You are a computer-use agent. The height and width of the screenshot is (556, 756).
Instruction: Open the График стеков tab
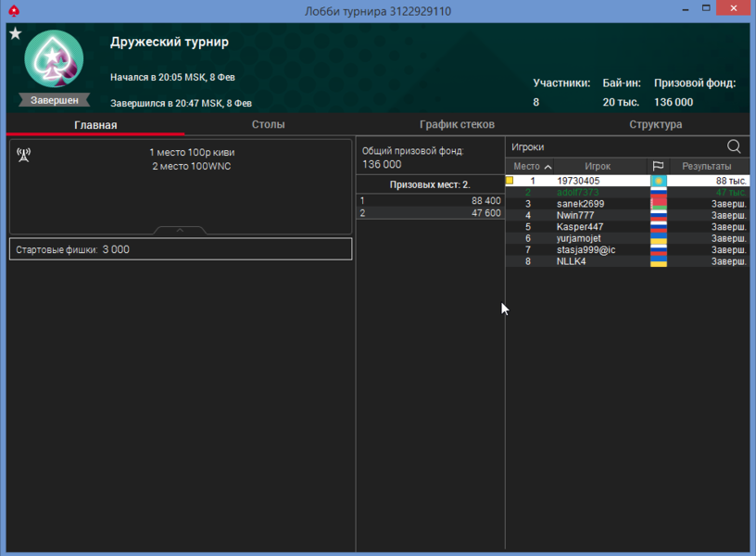pos(457,124)
